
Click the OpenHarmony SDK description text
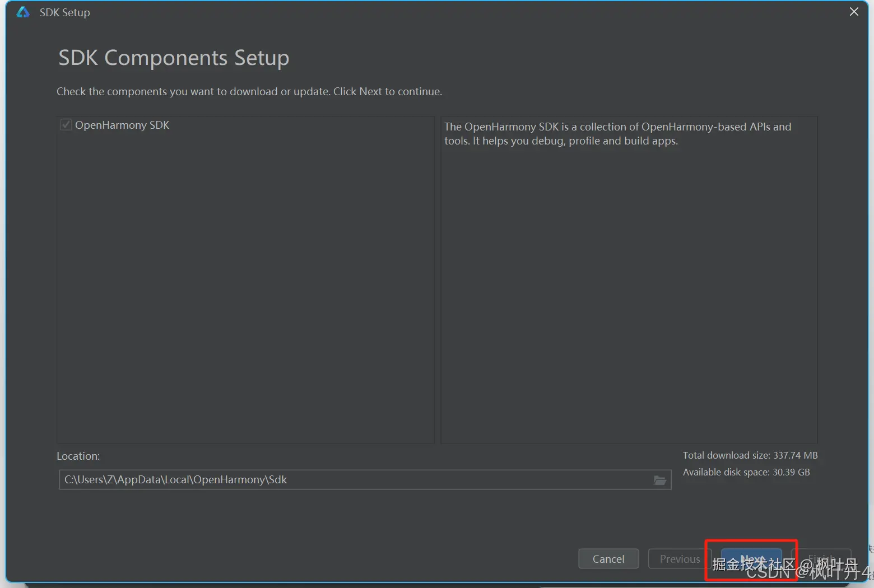point(618,134)
